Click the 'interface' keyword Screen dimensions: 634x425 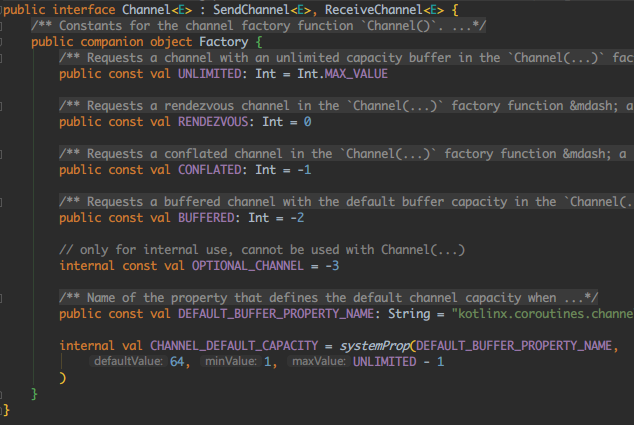point(84,9)
